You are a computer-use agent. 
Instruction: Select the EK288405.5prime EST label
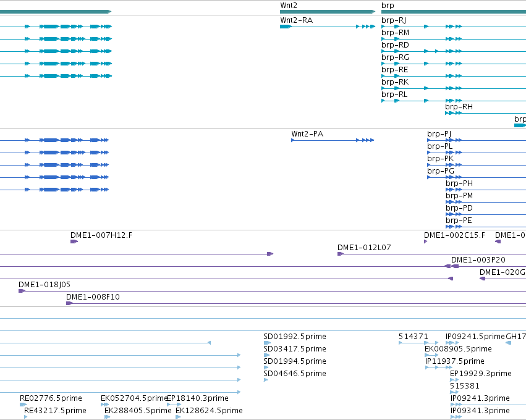[138, 411]
